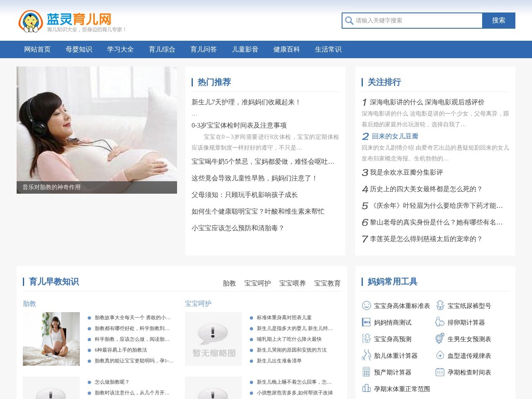Open 网站首页 in the navigation bar
532x399 pixels.
click(x=37, y=49)
